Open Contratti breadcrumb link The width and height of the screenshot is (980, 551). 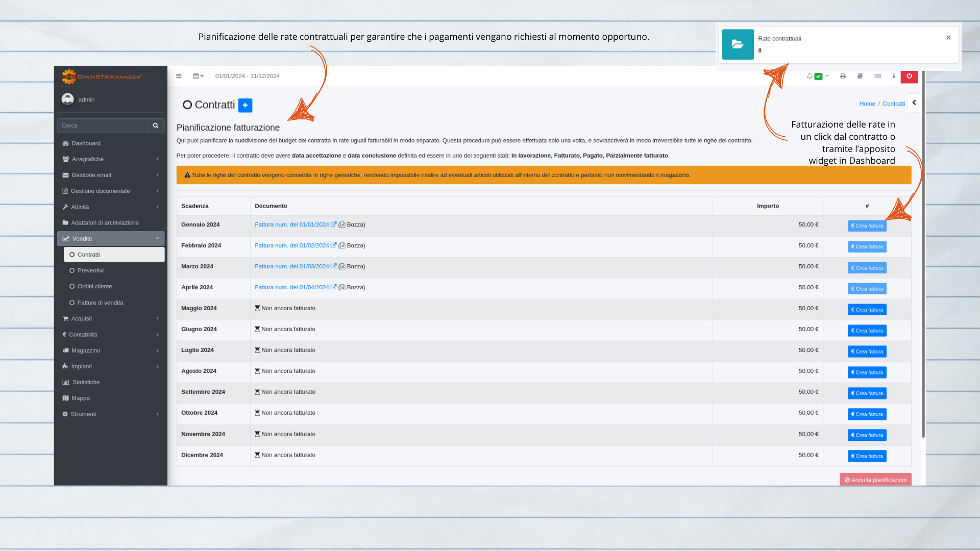click(894, 104)
